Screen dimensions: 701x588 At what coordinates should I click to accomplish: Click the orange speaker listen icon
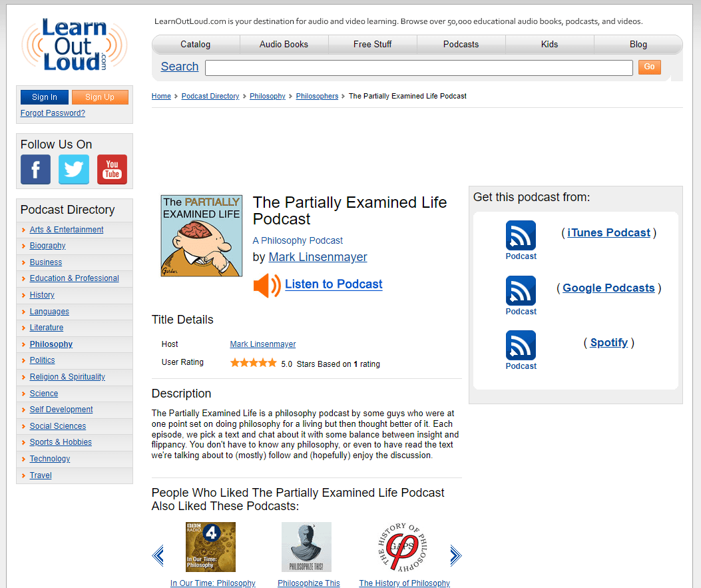coord(267,285)
